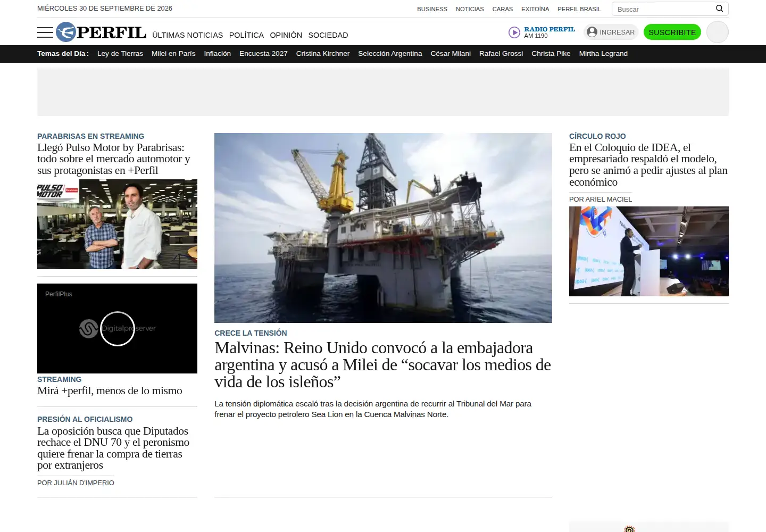Click the Ingresar login button

point(611,32)
